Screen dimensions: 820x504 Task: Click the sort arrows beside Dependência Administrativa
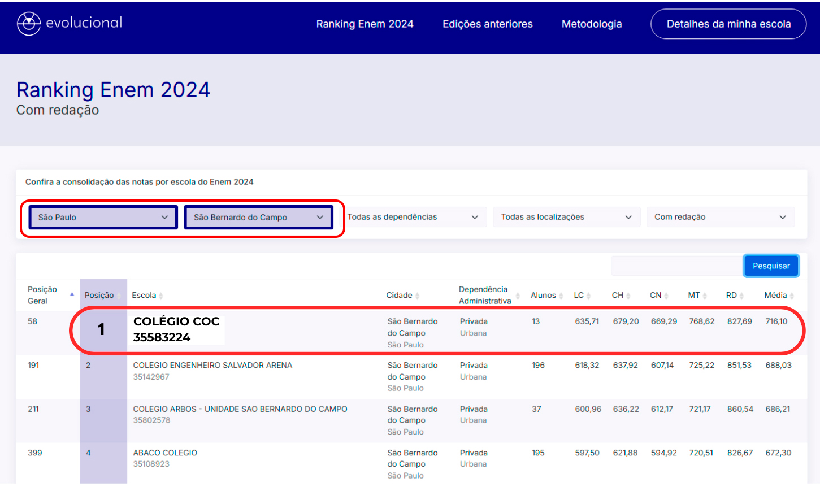click(x=518, y=296)
